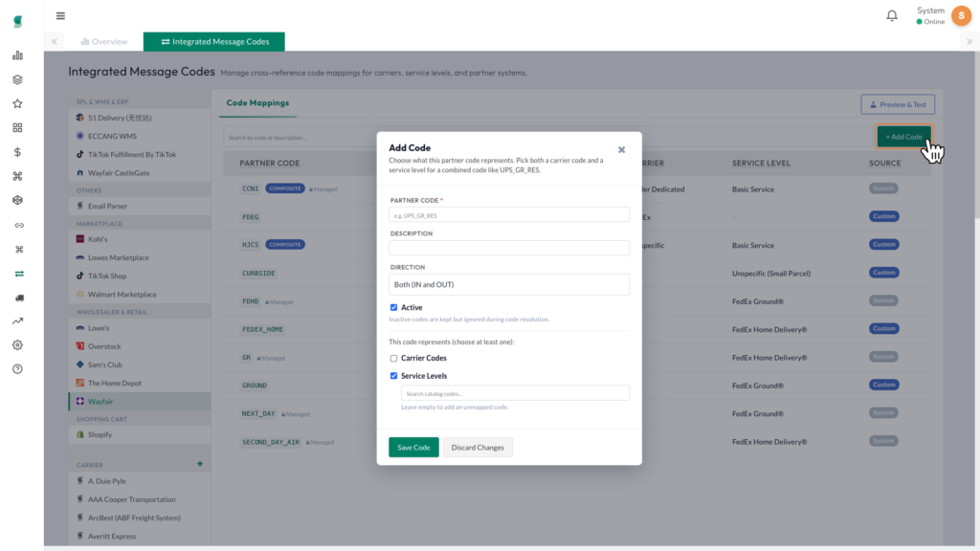The image size is (980, 551).
Task: Toggle the Active checkbox
Action: pyautogui.click(x=393, y=307)
